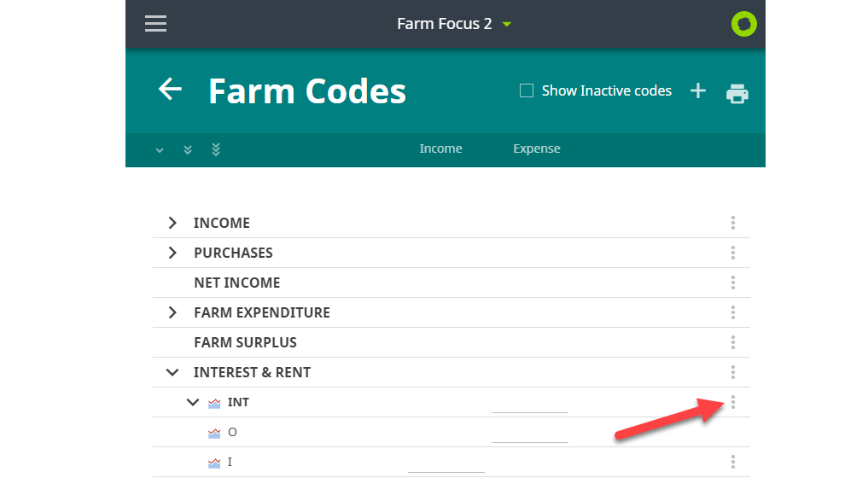Add a new farm code with plus icon
Screen dimensions: 868x478
coord(698,90)
